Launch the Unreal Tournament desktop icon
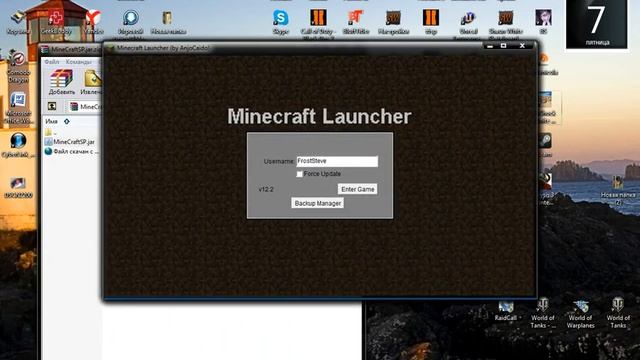 468,22
